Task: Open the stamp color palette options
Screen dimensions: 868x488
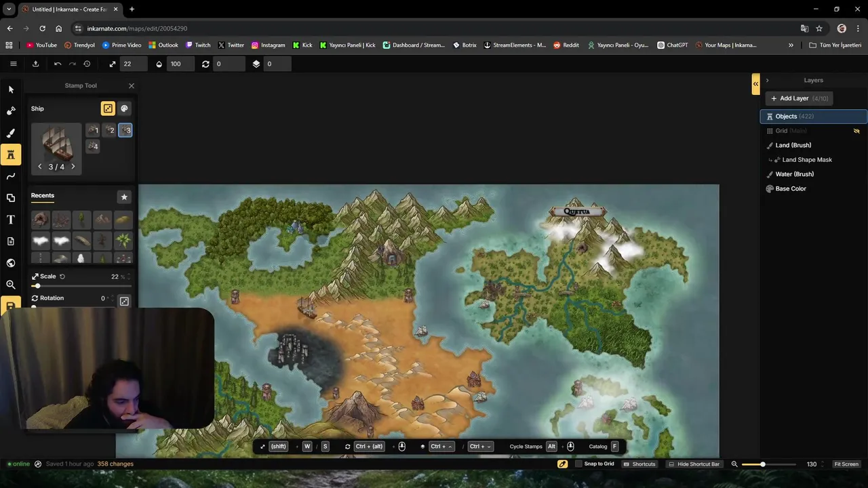Action: [x=124, y=108]
